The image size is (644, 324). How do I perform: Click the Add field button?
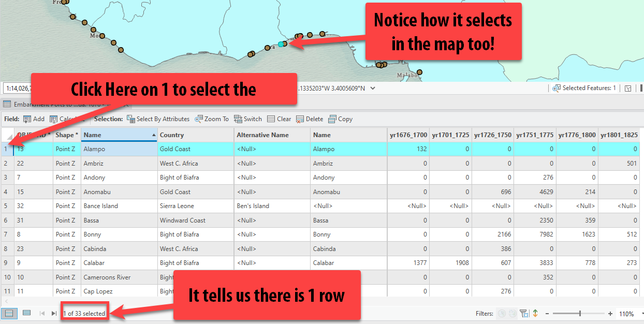[34, 119]
